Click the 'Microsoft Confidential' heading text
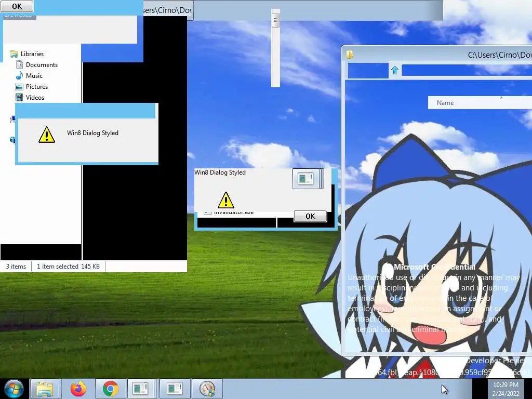Screen dimensions: 532x399 click(434, 267)
